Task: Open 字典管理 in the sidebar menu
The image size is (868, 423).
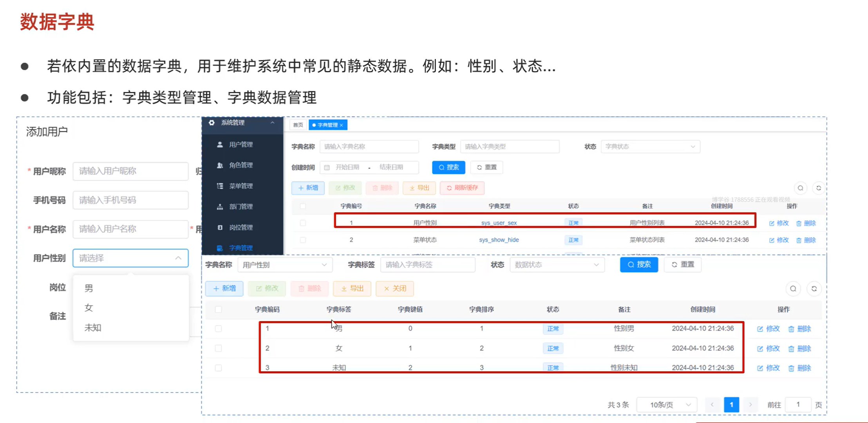Action: tap(241, 248)
